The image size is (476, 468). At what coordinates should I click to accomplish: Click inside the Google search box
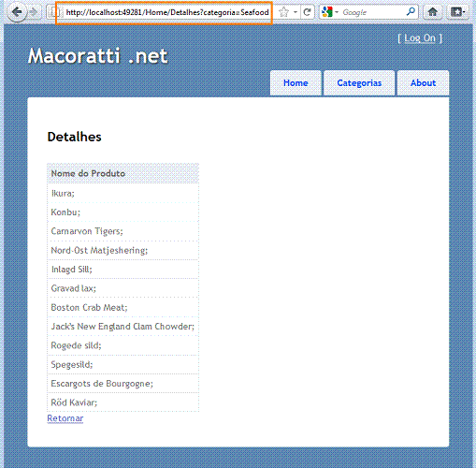[373, 12]
